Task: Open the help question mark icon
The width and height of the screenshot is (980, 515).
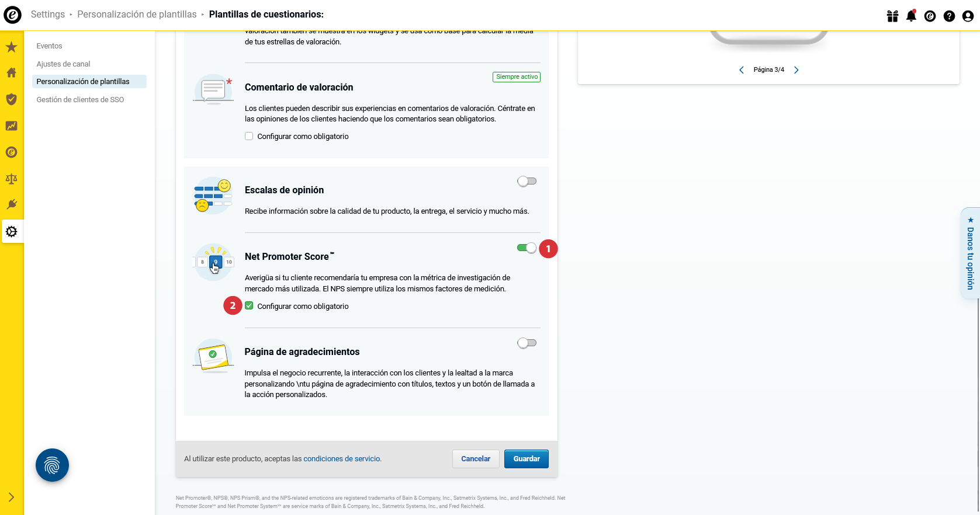Action: pyautogui.click(x=949, y=16)
